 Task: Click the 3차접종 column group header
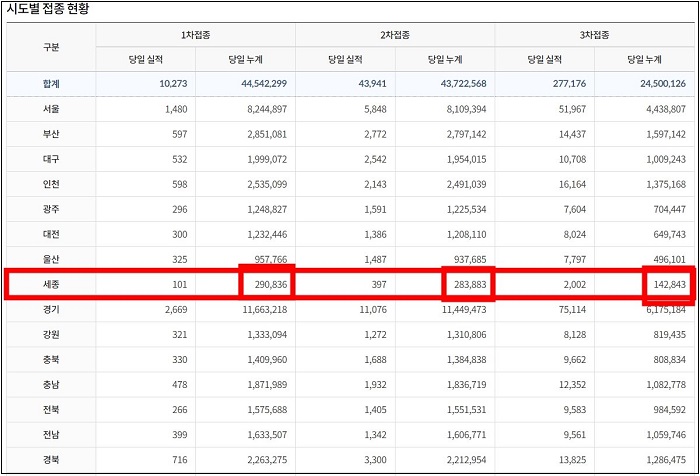click(594, 35)
